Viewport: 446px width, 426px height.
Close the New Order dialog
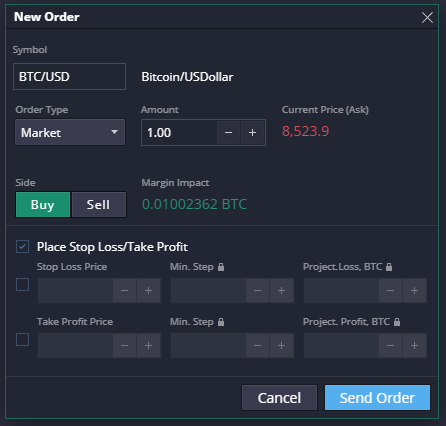coord(427,17)
